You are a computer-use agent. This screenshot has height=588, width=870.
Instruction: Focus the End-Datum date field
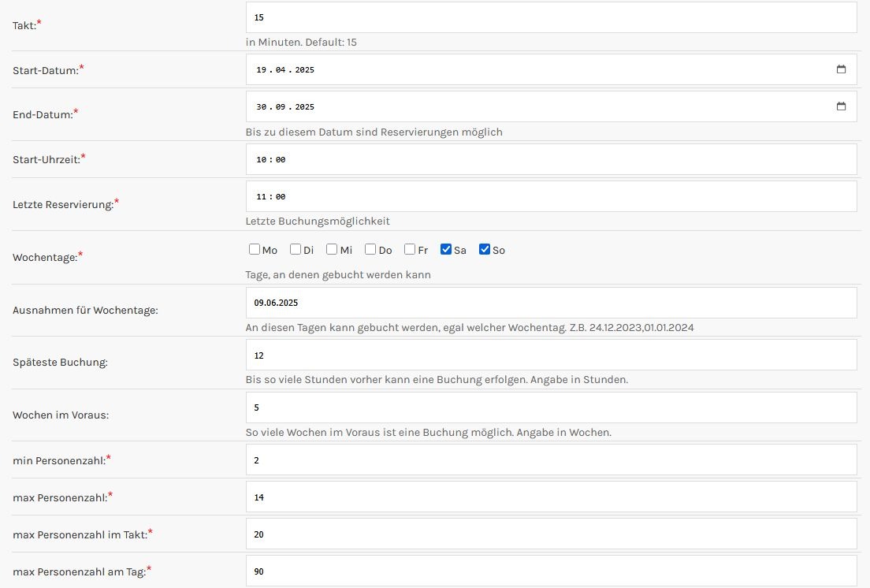551,106
